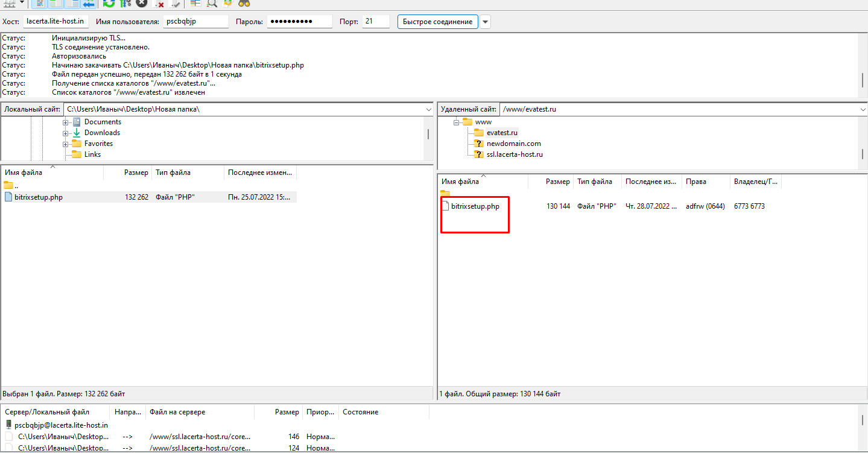The image size is (868, 453).
Task: Toggle synchronized browsing toolbar icon
Action: point(228,3)
